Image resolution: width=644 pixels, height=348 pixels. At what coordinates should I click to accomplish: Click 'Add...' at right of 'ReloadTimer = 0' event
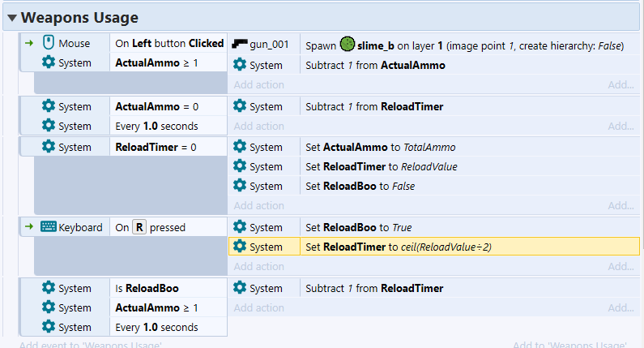tap(621, 206)
